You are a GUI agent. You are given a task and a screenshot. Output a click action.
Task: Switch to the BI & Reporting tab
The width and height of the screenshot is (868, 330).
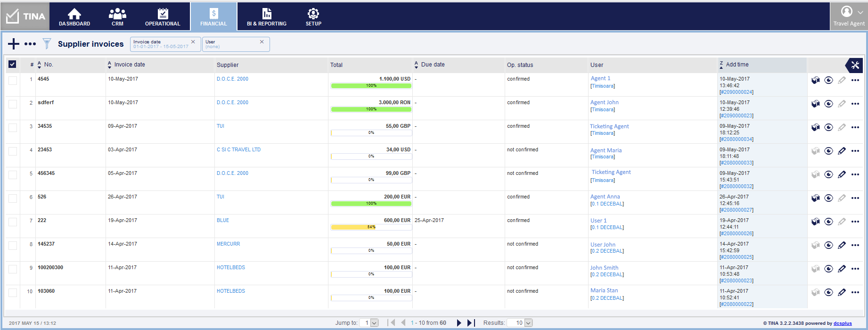click(267, 16)
